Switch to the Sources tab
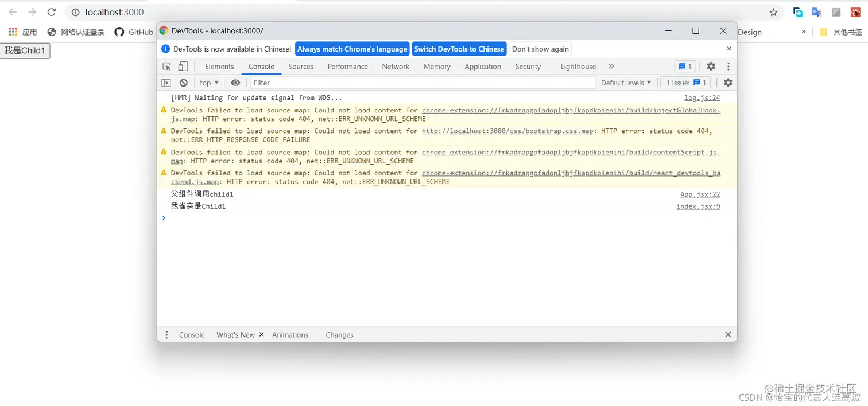The height and width of the screenshot is (406, 868). 301,67
